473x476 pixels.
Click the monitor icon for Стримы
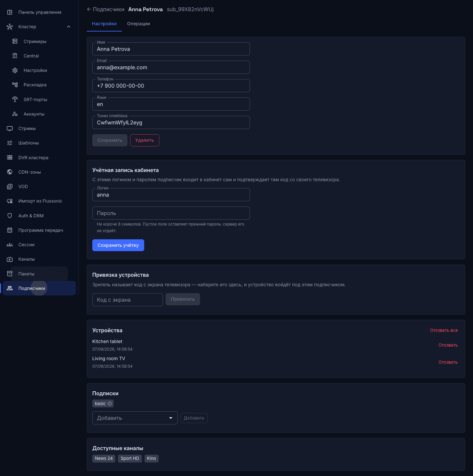click(10, 128)
